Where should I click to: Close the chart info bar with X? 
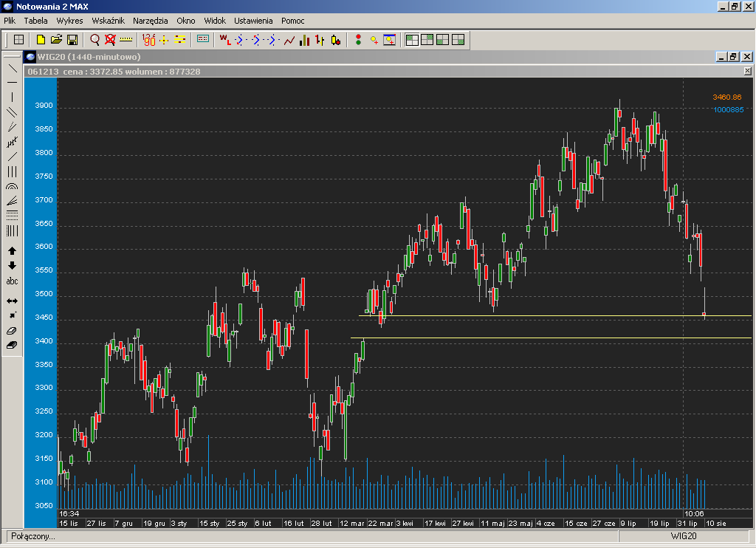pos(747,72)
